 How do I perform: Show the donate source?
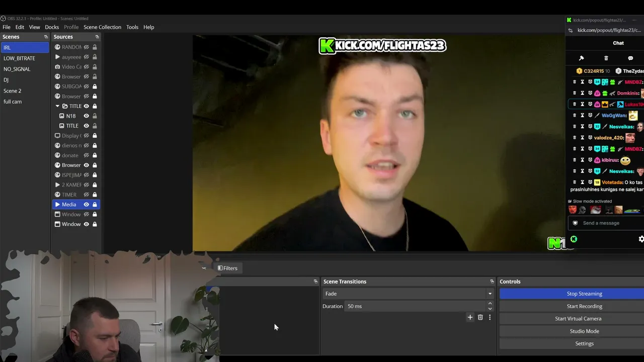[87, 155]
